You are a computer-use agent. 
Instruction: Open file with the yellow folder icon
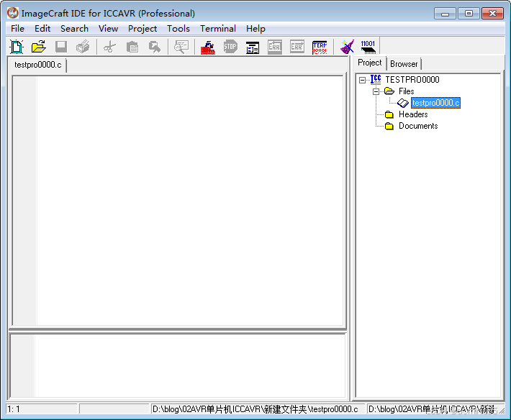tap(39, 47)
